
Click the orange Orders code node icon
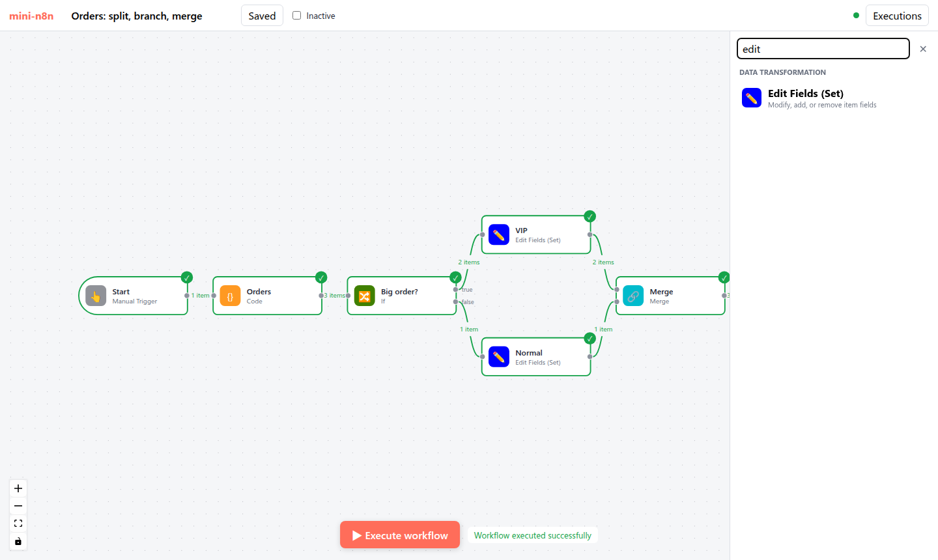pos(230,296)
